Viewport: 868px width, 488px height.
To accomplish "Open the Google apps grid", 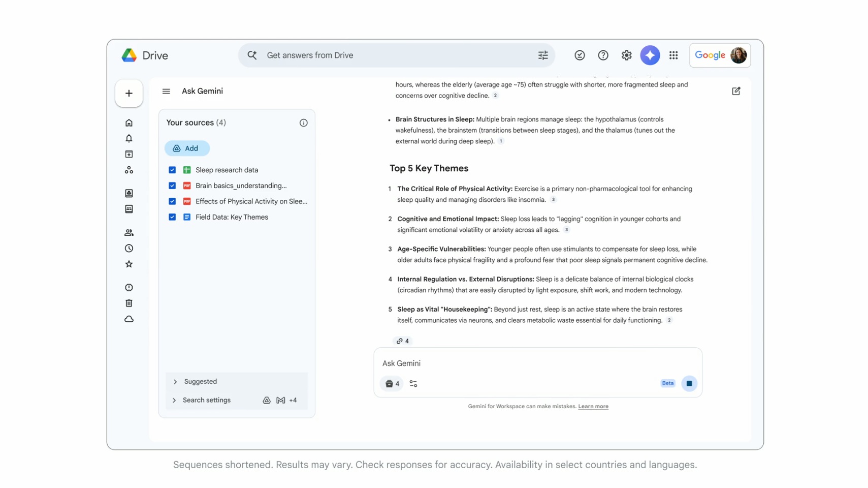I will (x=673, y=55).
